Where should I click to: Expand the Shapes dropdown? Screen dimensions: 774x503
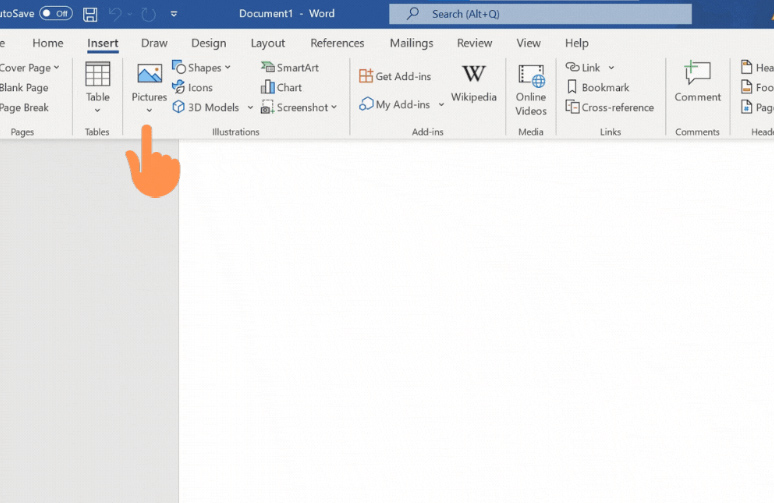click(228, 67)
